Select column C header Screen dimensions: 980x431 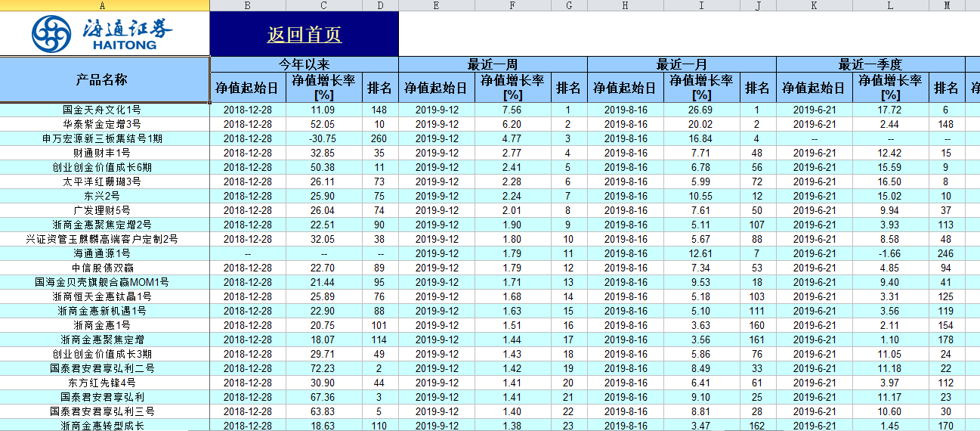tap(323, 5)
